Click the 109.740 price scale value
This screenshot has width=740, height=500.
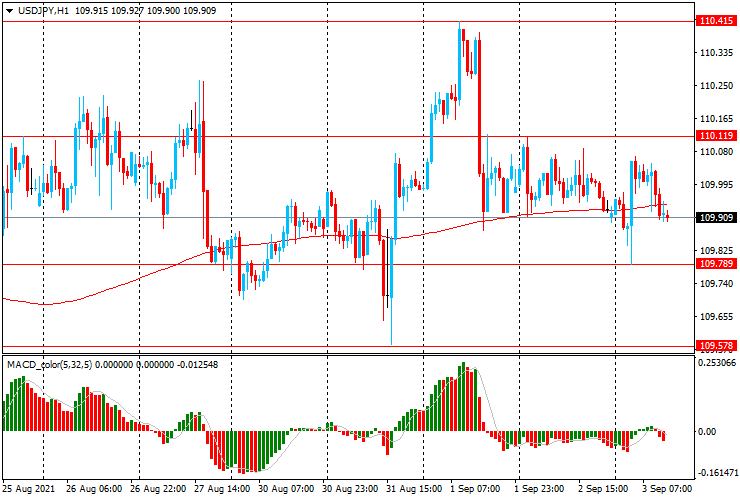point(717,283)
